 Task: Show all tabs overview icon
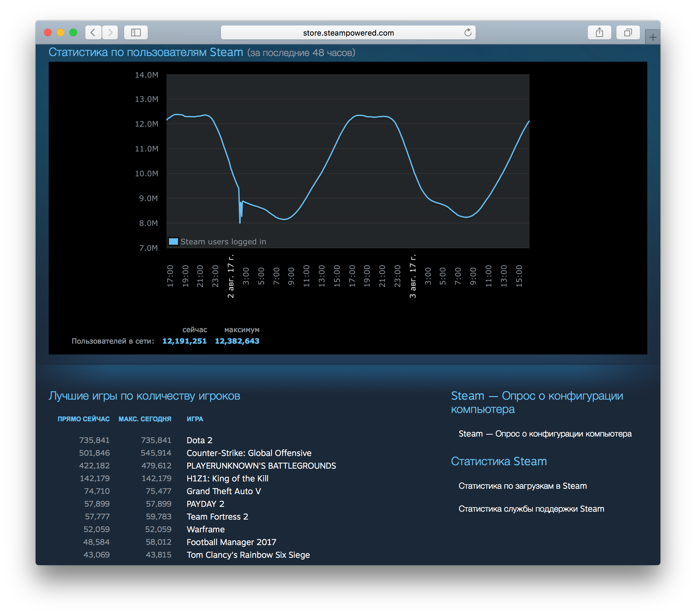628,33
